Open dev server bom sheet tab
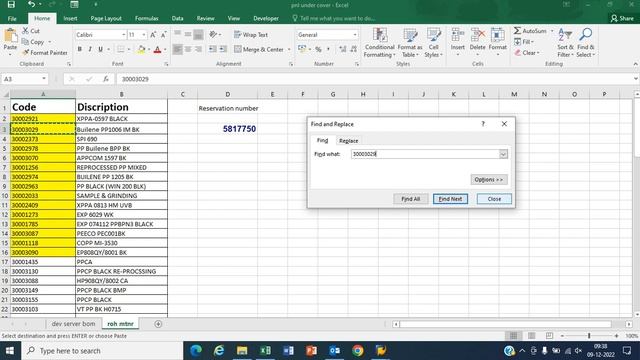This screenshot has width=640, height=360. pos(73,324)
